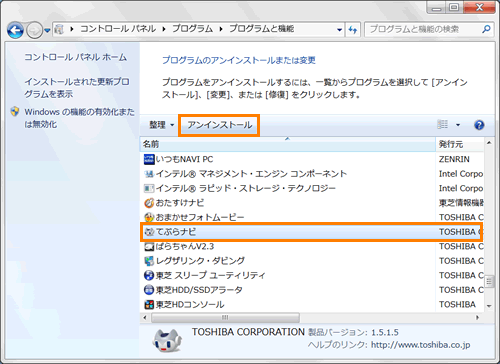Open the http://www.toshiba.co.jp help link
Screen dimensions: 500x364
421,345
